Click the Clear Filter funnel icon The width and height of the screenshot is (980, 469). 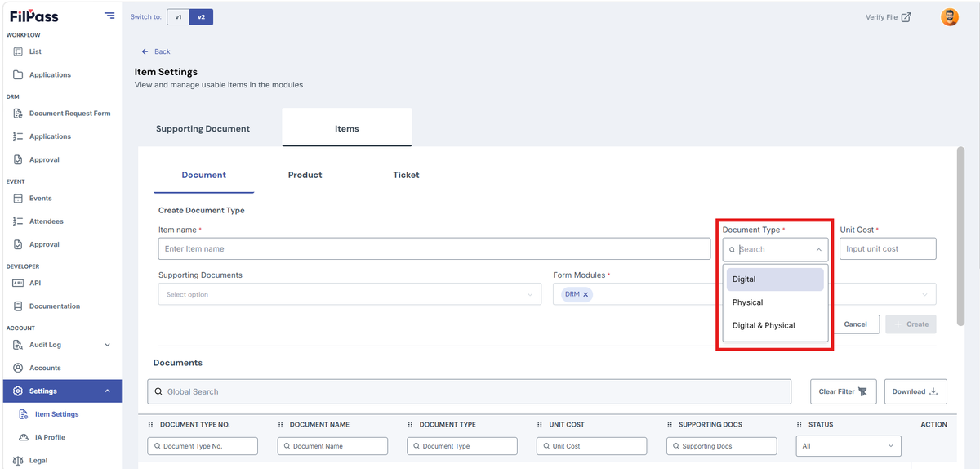point(863,391)
